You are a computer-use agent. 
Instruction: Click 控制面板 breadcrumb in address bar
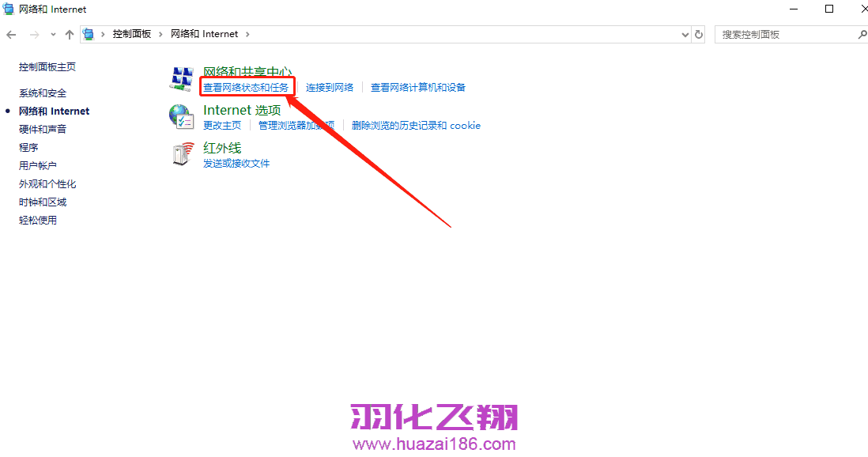tap(132, 34)
